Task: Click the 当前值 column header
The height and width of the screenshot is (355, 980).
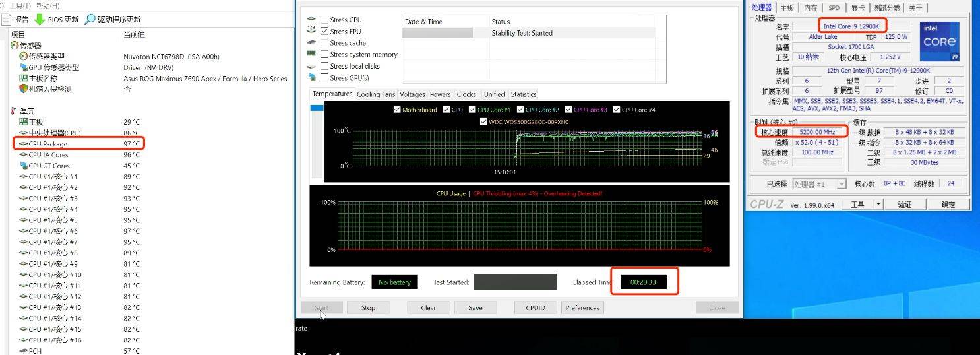Action: pos(135,34)
